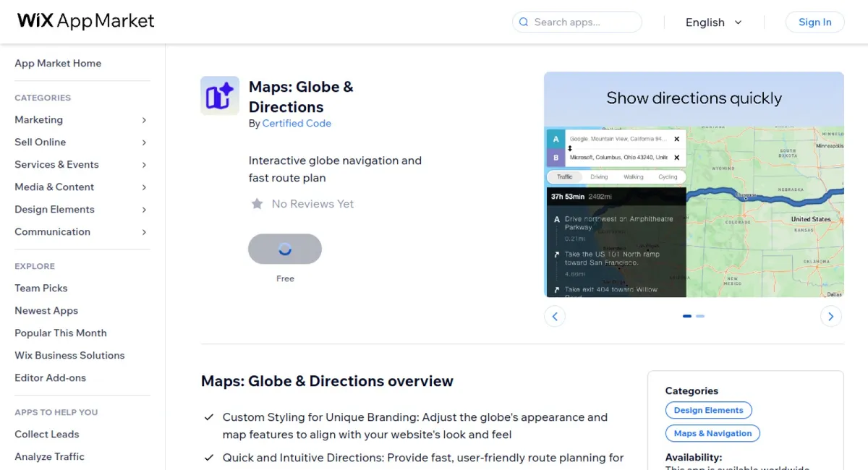Viewport: 868px width, 470px height.
Task: Click the Wix App Market logo
Action: click(x=86, y=21)
